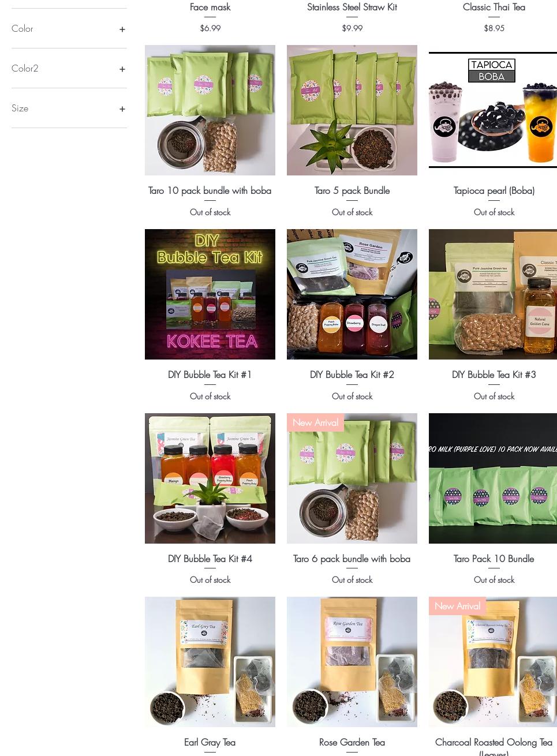This screenshot has width=557, height=756.
Task: Open Earl Gray Tea product title
Action: point(210,742)
